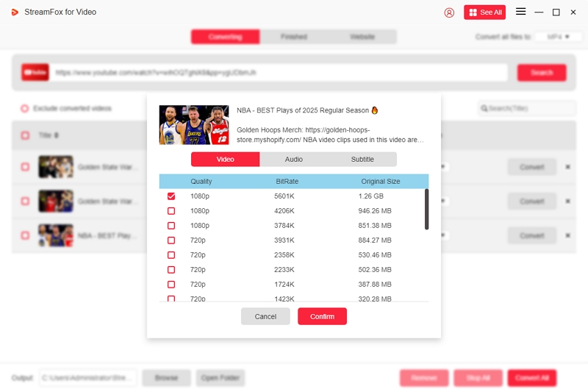Check the 720p 2233K quality option

coord(171,270)
